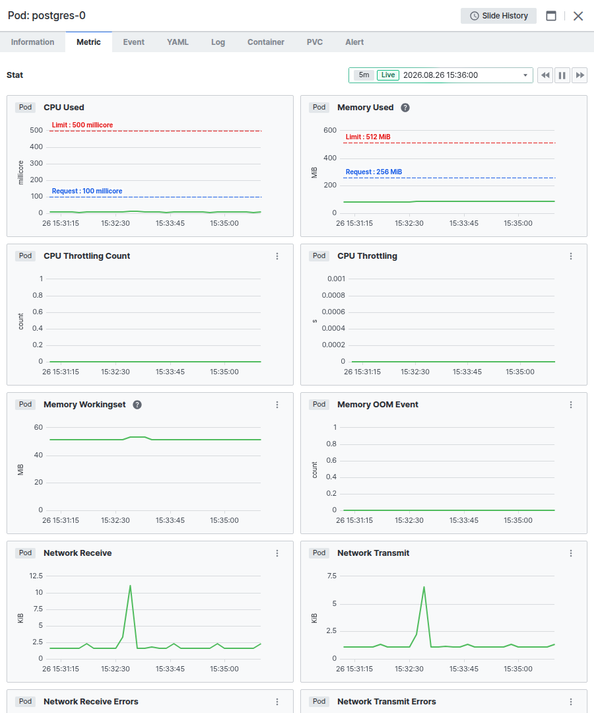Switch to the Alert tab

[354, 42]
